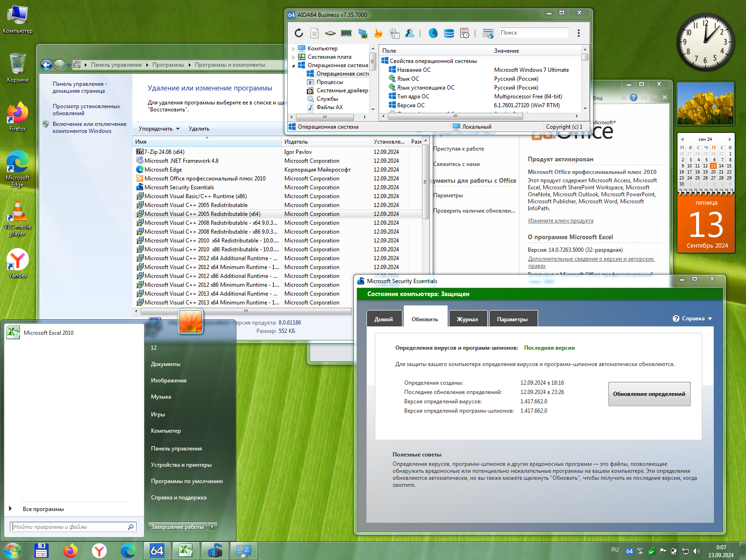The image size is (746, 560).
Task: Click Приступая к работе in Office panel
Action: tap(459, 149)
